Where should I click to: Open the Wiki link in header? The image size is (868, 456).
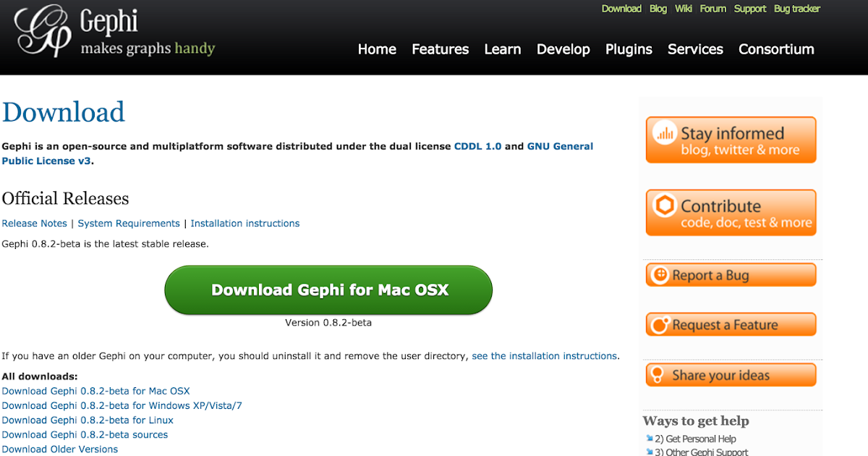point(684,9)
